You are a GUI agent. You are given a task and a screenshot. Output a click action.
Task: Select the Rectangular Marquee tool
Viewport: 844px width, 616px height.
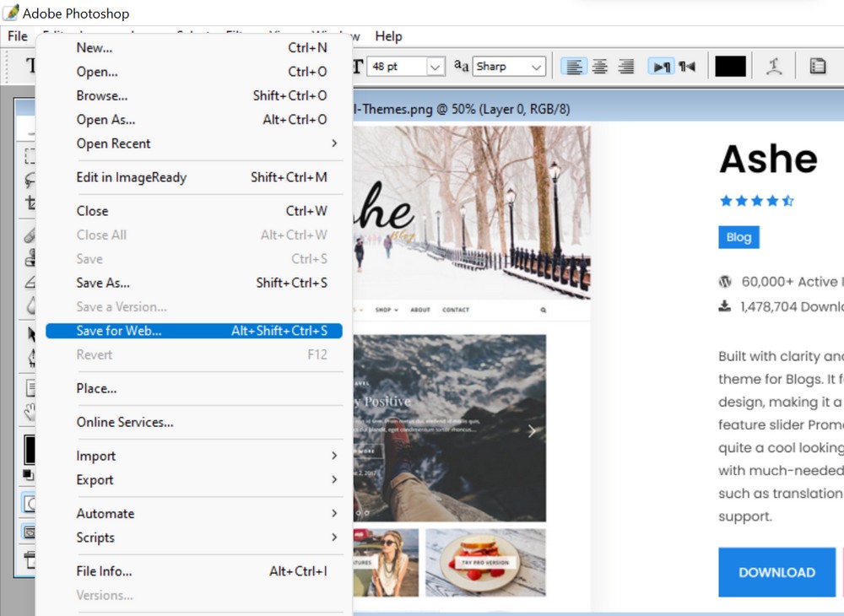[30, 156]
